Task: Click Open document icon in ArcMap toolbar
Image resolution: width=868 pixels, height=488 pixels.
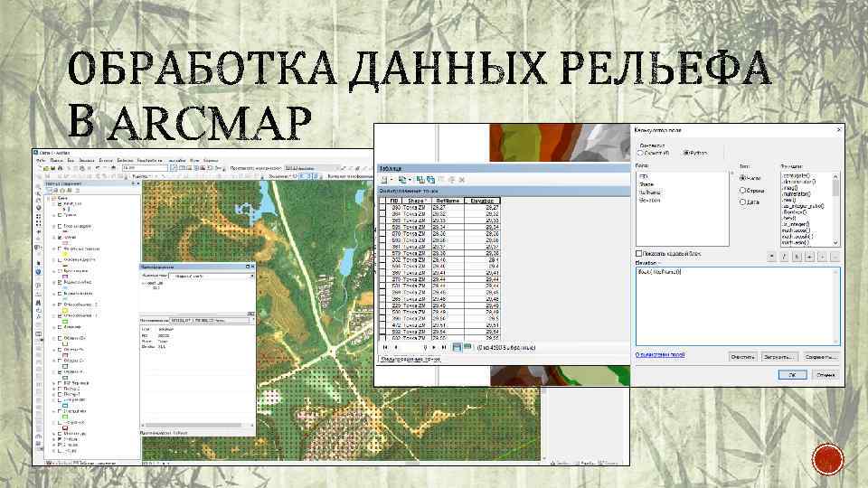Action: click(46, 168)
